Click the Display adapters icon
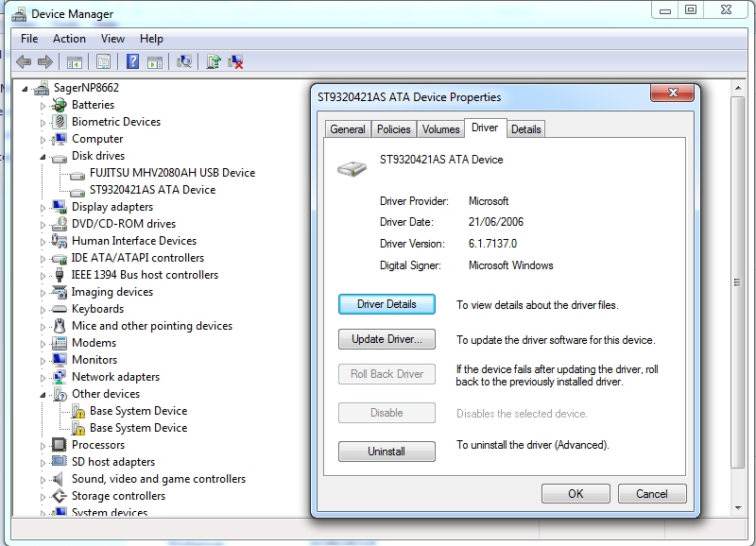 [x=60, y=207]
